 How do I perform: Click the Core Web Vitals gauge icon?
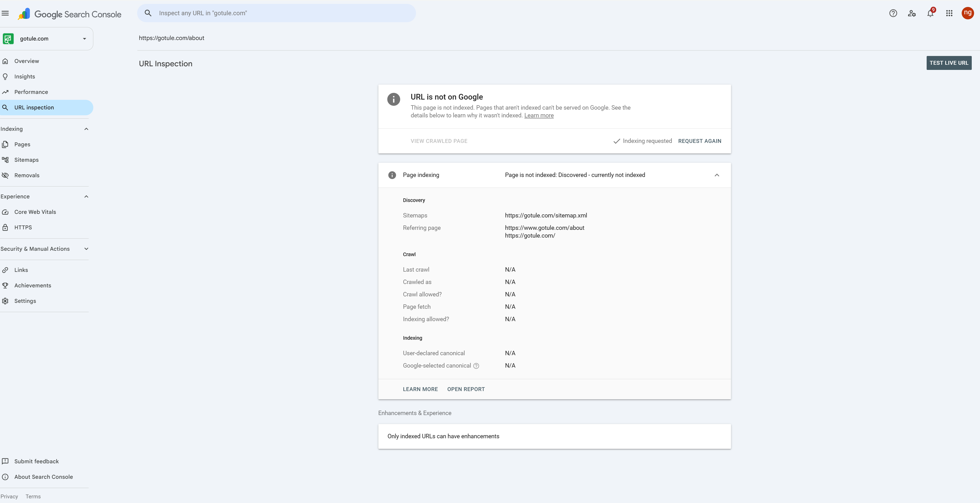tap(5, 212)
